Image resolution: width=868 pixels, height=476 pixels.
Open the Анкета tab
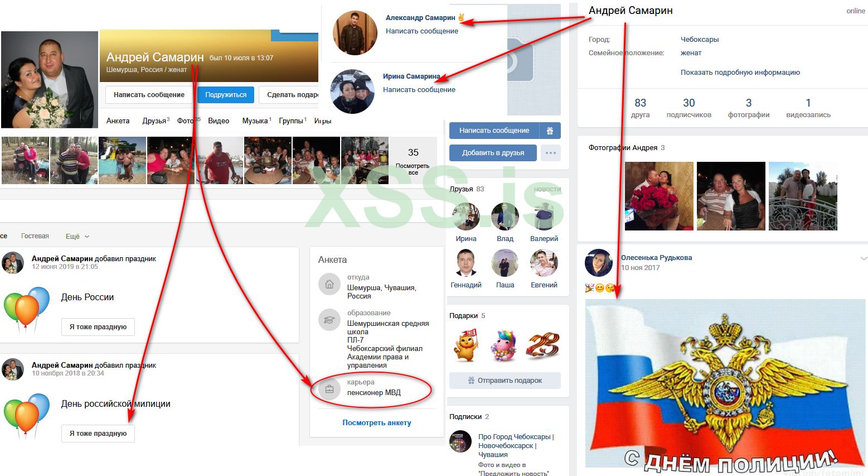pyautogui.click(x=118, y=121)
